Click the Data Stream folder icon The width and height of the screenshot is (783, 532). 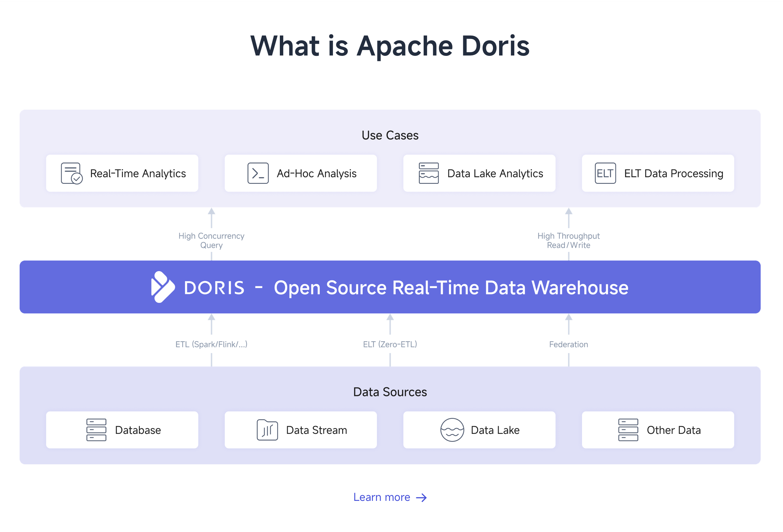267,430
